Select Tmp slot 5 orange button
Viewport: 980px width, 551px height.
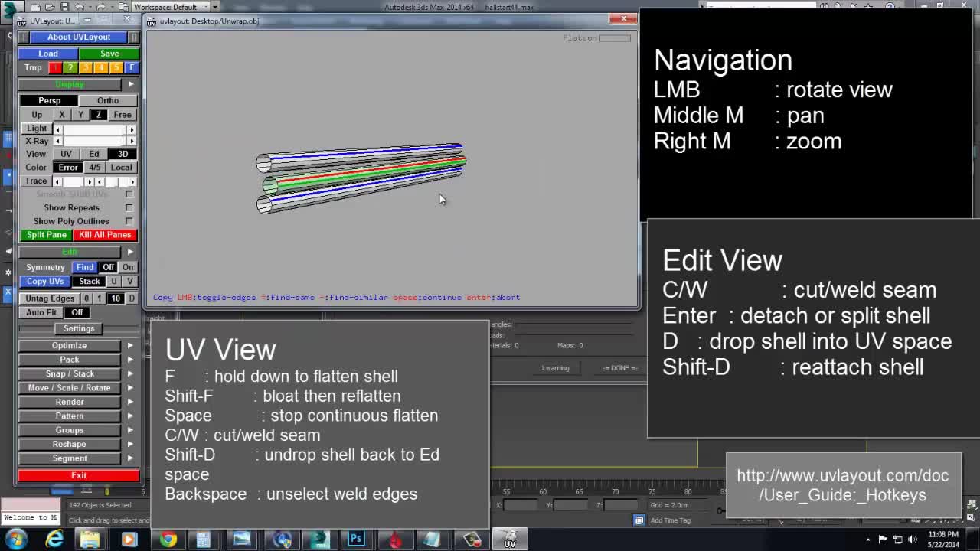[x=116, y=67]
